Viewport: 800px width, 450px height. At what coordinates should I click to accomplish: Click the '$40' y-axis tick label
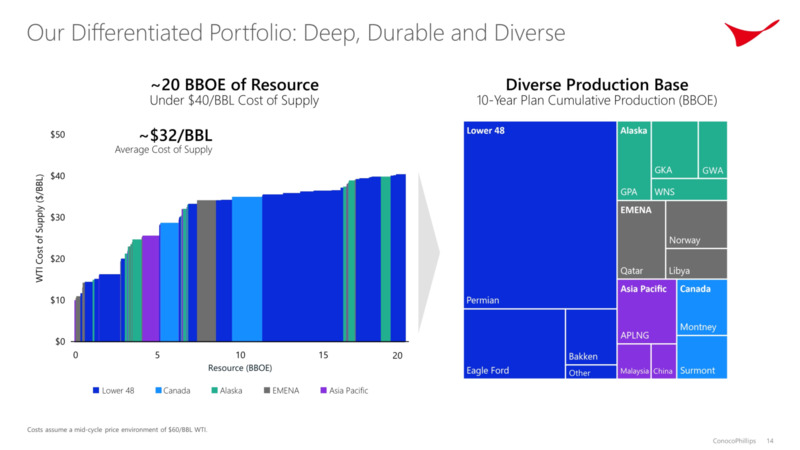point(58,176)
